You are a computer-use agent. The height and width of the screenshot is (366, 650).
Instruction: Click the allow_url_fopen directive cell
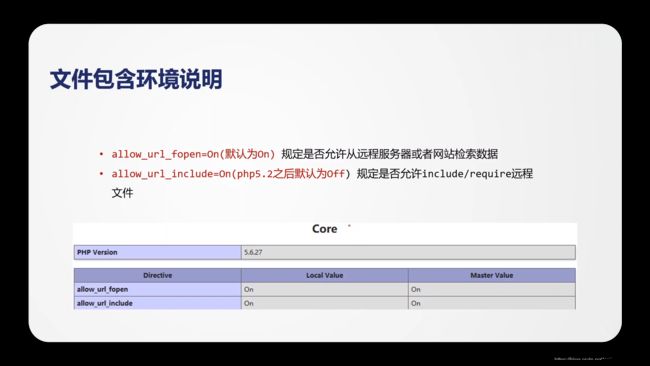pyautogui.click(x=158, y=289)
